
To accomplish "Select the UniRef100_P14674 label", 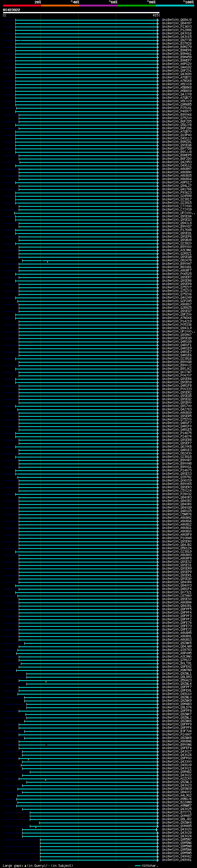I will pyautogui.click(x=176, y=437).
